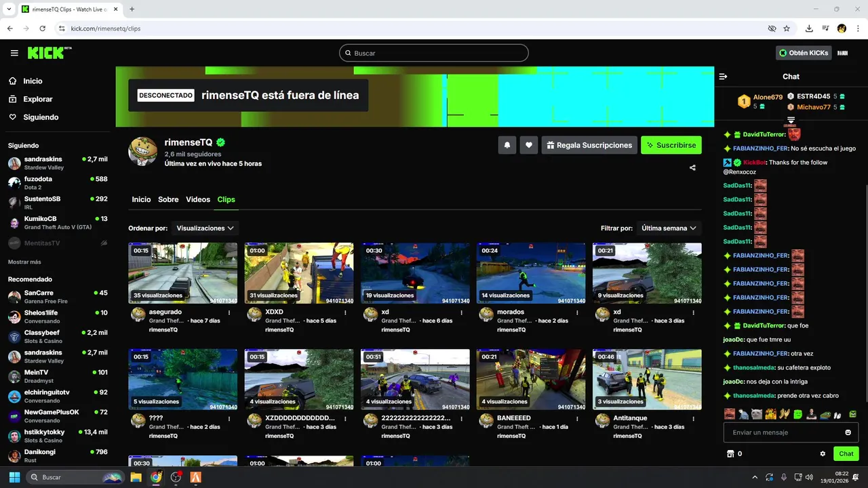
Task: Collapse the chat panel arrow icon
Action: click(724, 77)
